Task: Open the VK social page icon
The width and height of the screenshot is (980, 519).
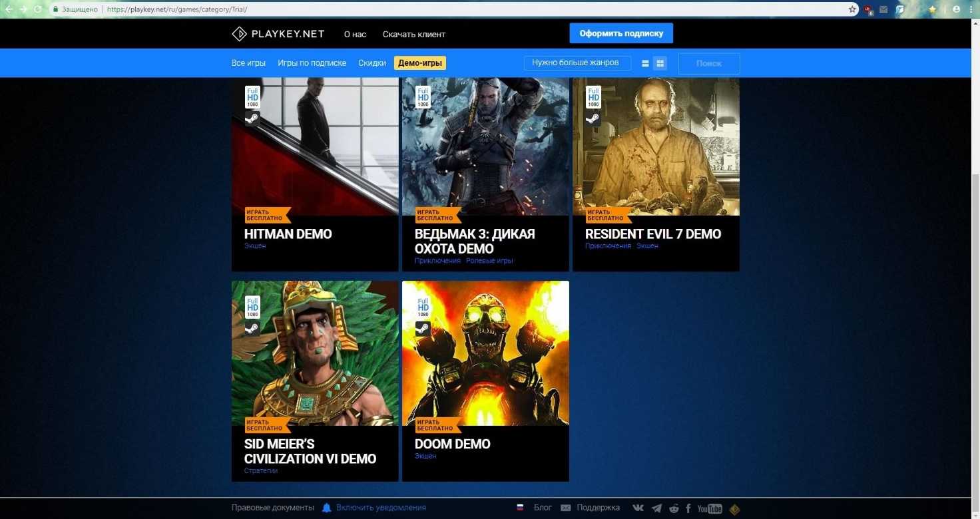Action: [638, 508]
